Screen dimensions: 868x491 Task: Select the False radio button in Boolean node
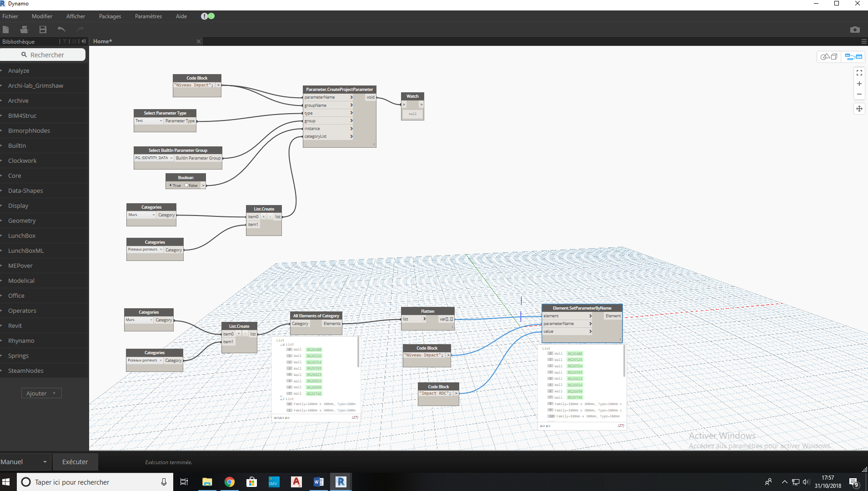[186, 185]
